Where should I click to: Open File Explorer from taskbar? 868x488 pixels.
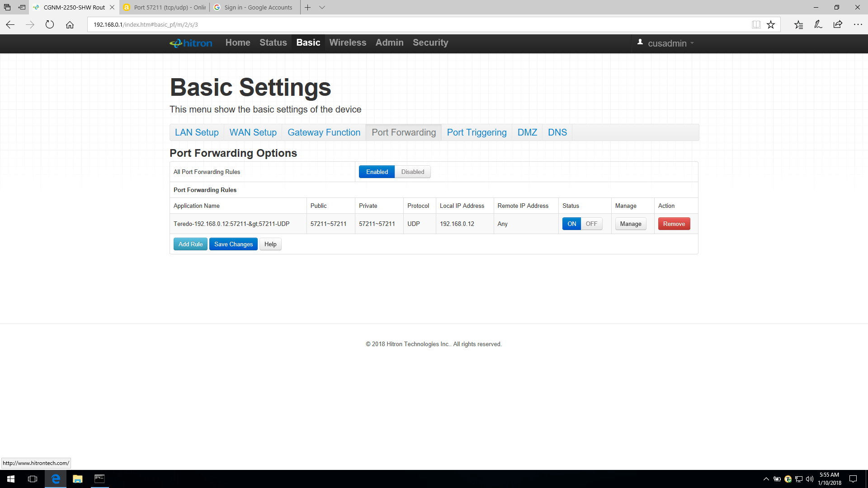[78, 479]
